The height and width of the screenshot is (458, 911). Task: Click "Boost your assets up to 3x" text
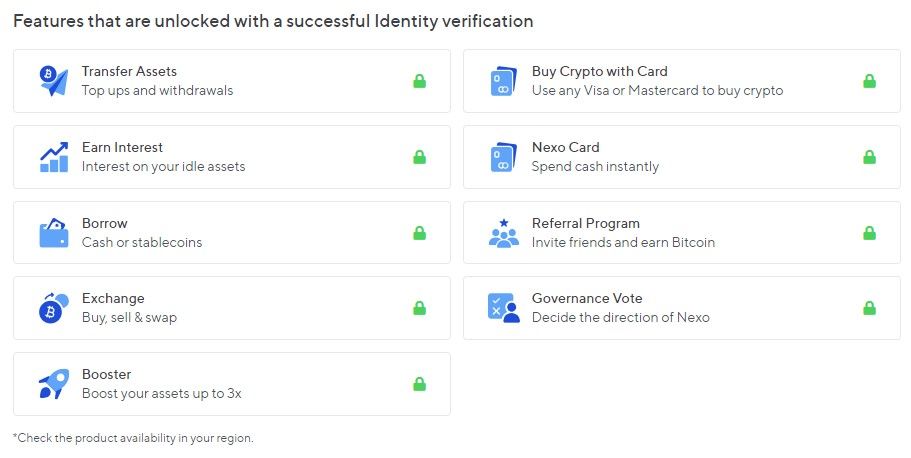[x=161, y=393]
